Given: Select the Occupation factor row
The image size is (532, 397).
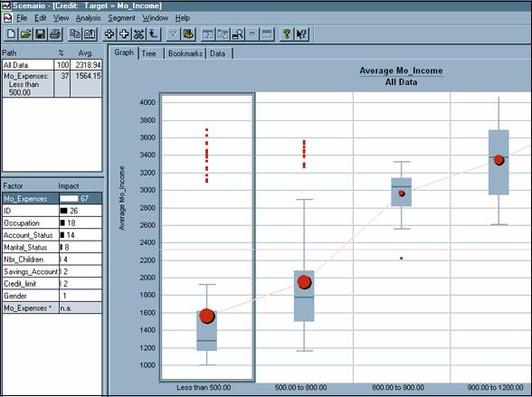Looking at the screenshot, I should [x=52, y=223].
